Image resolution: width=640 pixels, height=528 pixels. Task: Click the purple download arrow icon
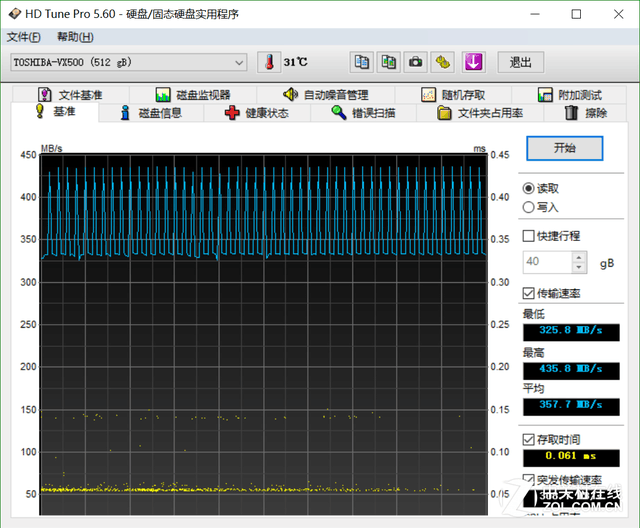pos(473,62)
